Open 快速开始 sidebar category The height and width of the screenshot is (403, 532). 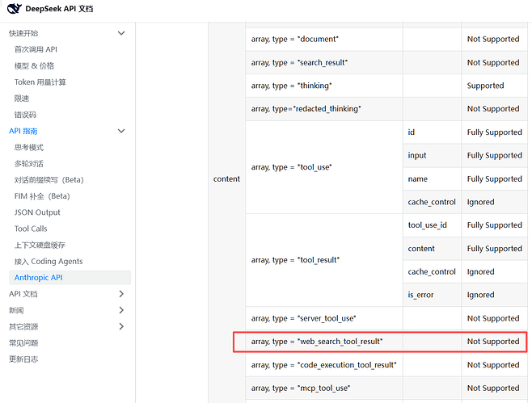pos(23,33)
